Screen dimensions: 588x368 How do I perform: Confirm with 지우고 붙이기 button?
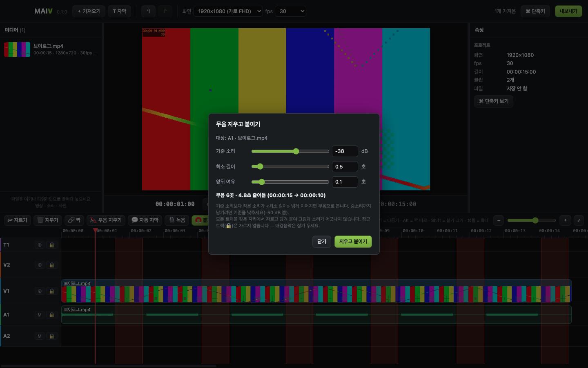353,242
